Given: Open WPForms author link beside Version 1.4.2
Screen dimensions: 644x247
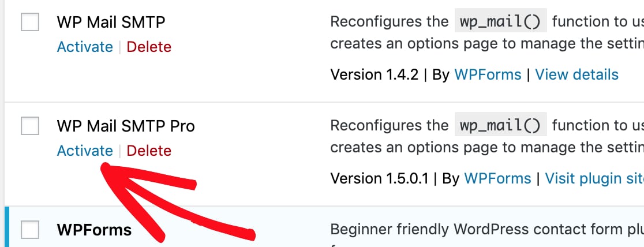Looking at the screenshot, I should 488,75.
